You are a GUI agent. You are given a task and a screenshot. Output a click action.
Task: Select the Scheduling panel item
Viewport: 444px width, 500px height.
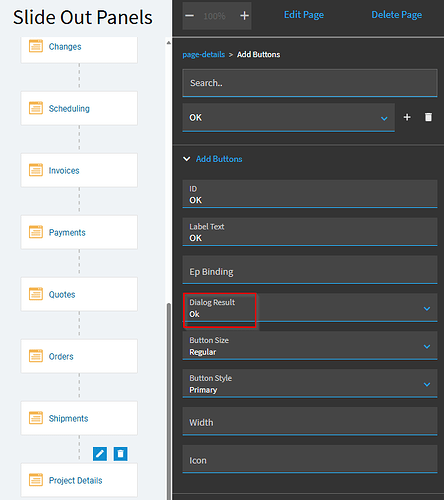click(x=79, y=108)
